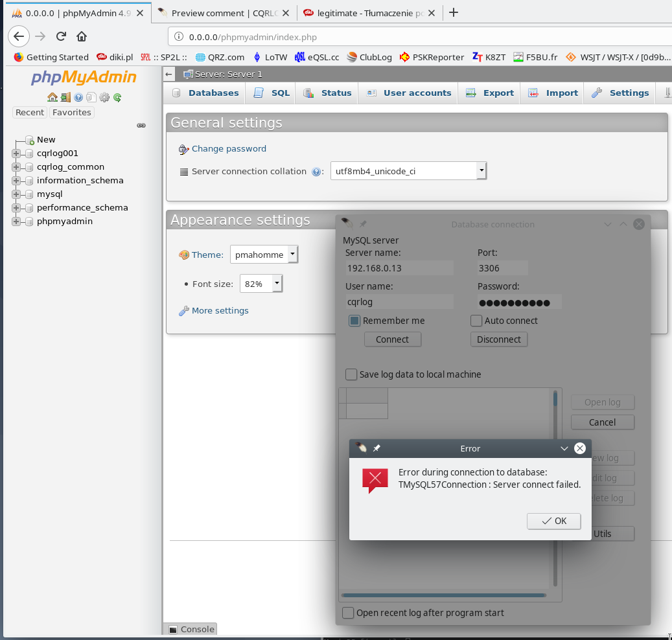Open the More settings link
Screen dimensions: 672x640
pos(220,310)
